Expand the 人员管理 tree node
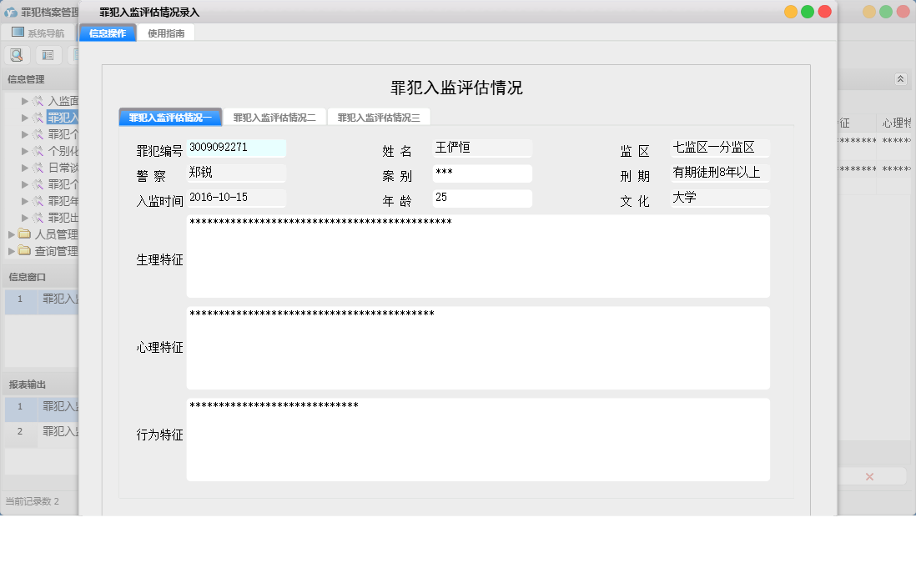The image size is (916, 588). (12, 234)
